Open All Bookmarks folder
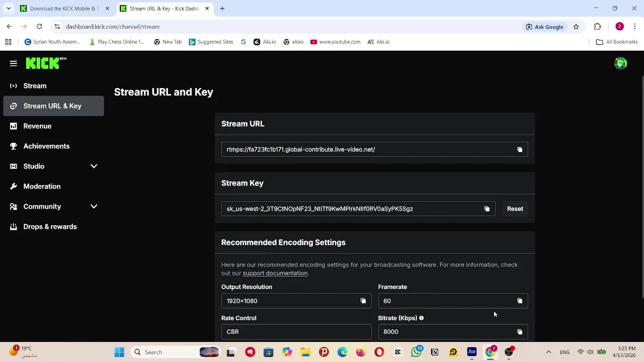Image resolution: width=644 pixels, height=362 pixels. (617, 42)
